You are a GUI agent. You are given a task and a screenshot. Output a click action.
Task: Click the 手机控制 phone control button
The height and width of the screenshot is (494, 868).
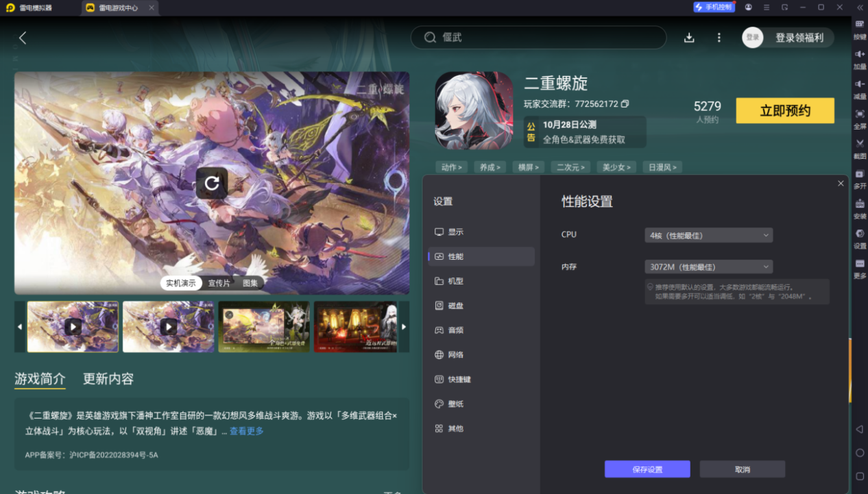point(714,8)
